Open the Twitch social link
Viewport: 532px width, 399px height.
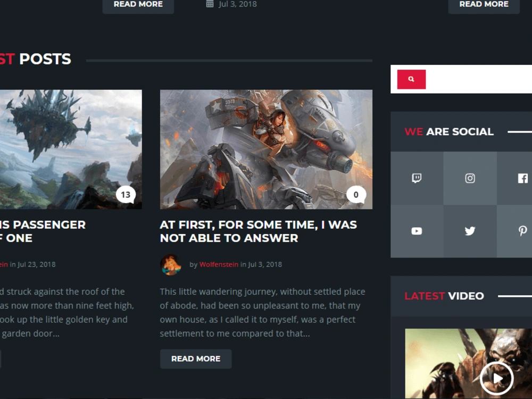pos(417,178)
